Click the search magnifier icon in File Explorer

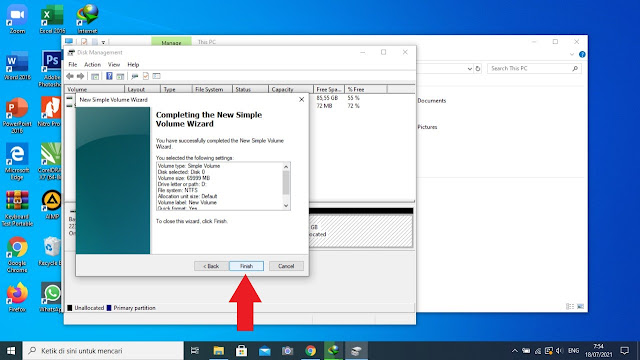pos(575,69)
